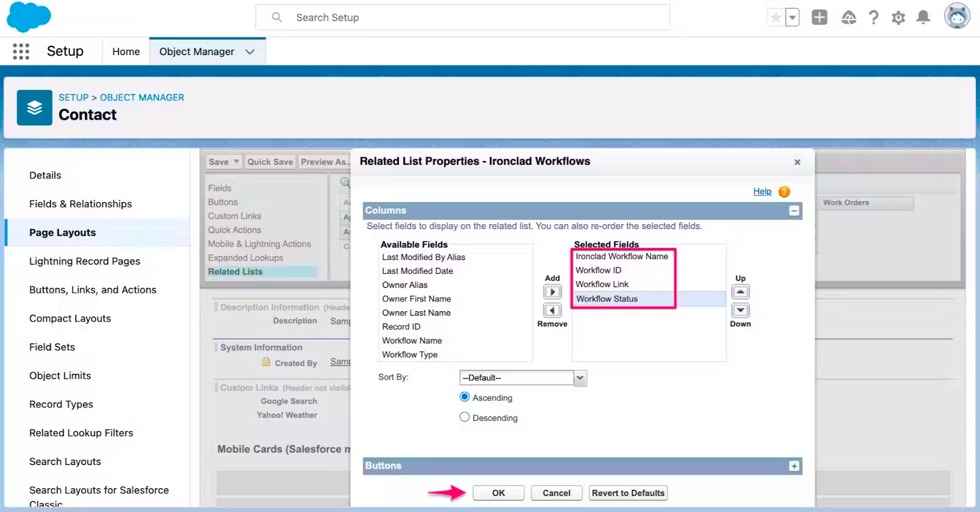
Task: Select Owner Alias available field
Action: pos(405,285)
